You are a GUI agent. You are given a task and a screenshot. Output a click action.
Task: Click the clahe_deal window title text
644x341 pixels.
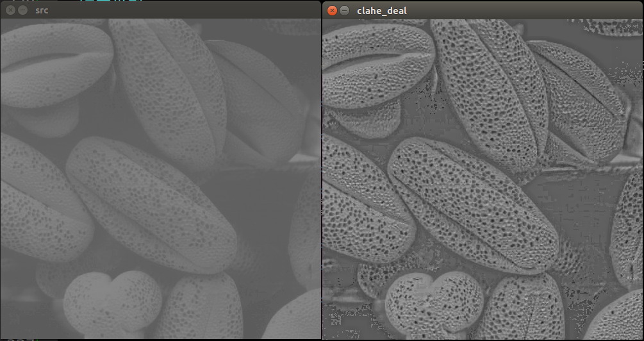[381, 11]
